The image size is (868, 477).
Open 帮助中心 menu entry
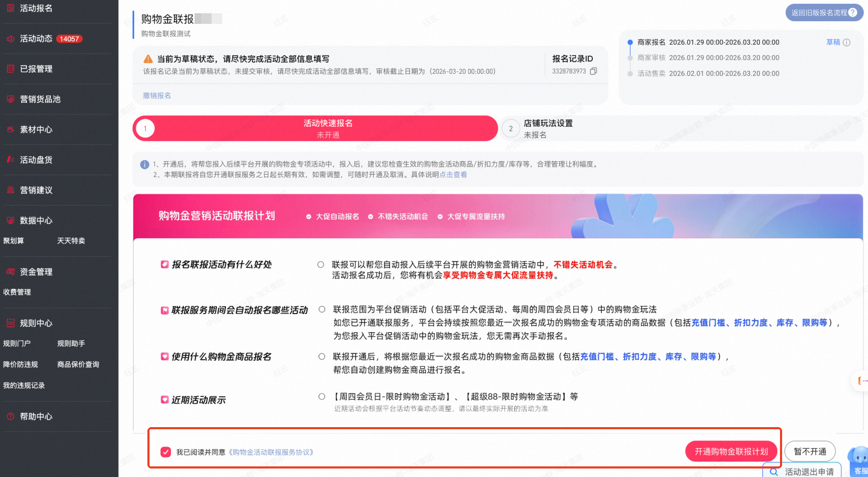(36, 416)
